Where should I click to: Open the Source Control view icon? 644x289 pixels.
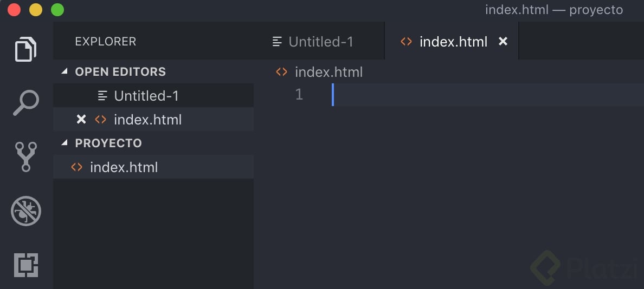[x=25, y=156]
